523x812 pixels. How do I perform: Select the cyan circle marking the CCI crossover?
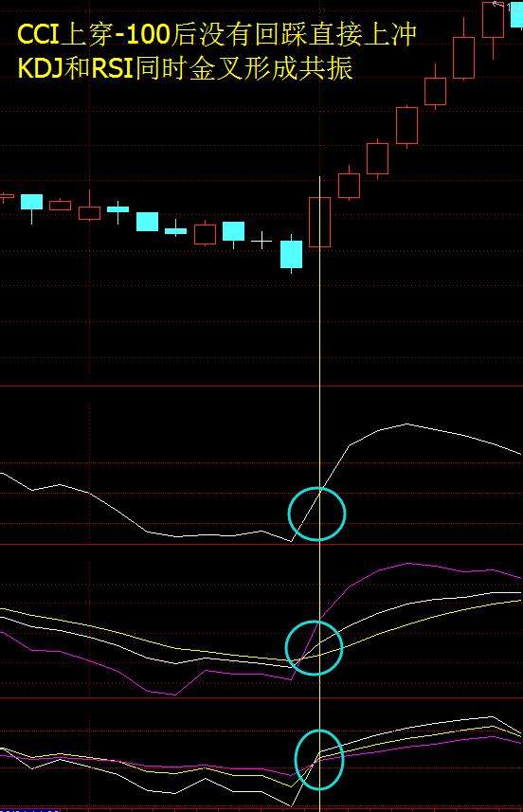(x=316, y=514)
